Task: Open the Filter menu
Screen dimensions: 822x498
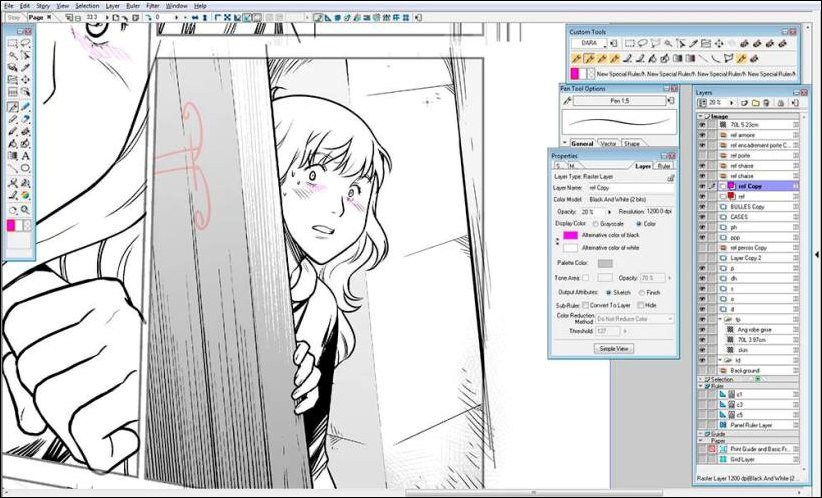Action: [x=152, y=5]
